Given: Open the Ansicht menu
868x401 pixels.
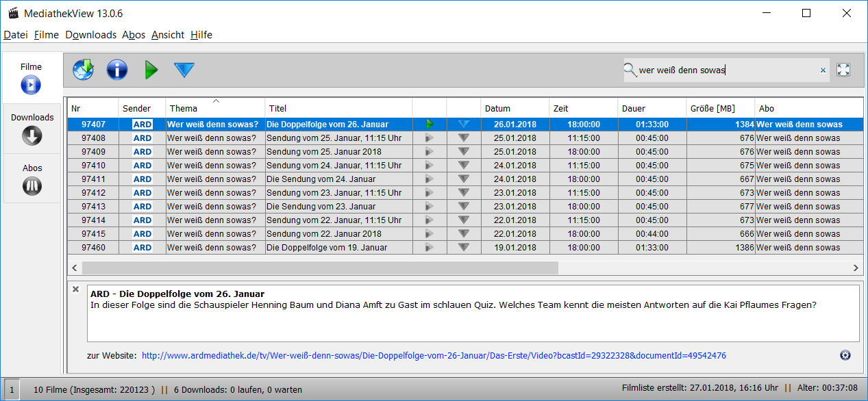Looking at the screenshot, I should coord(168,35).
